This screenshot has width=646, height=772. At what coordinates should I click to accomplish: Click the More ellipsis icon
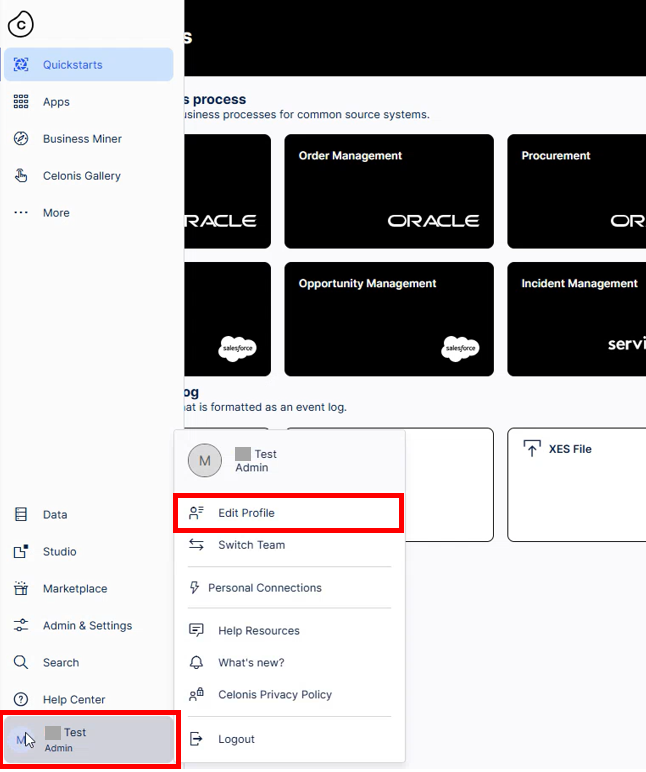[21, 212]
